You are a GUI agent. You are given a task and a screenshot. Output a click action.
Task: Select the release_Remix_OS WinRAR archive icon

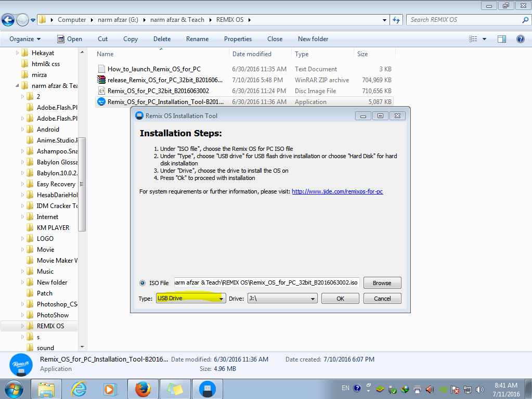101,80
